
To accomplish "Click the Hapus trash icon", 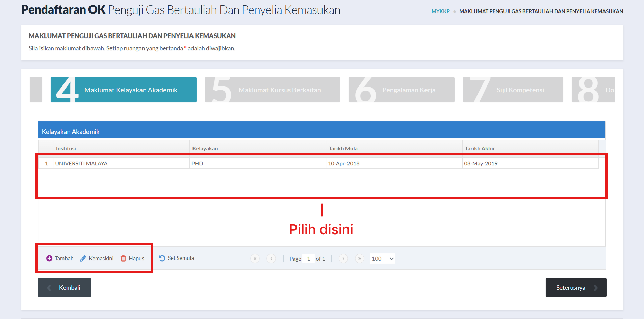I will [x=123, y=259].
